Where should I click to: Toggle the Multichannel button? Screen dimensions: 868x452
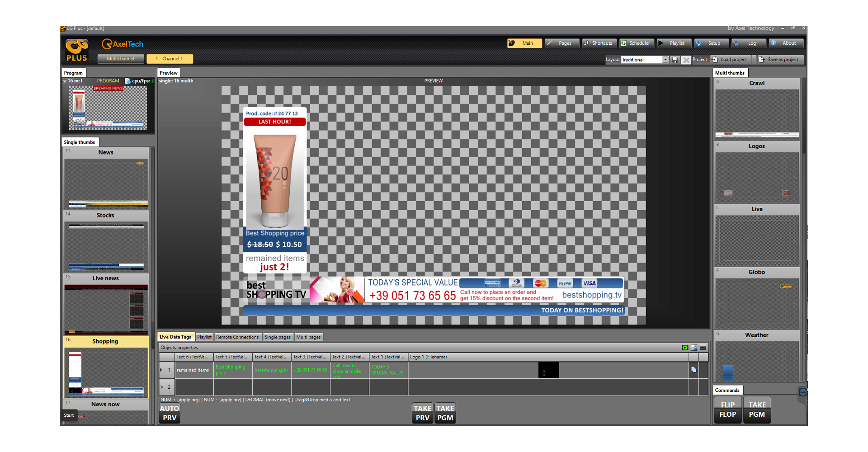tap(121, 59)
